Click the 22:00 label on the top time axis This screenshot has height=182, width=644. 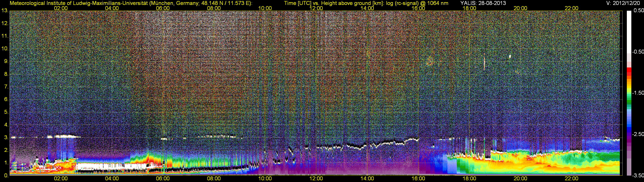pyautogui.click(x=571, y=8)
